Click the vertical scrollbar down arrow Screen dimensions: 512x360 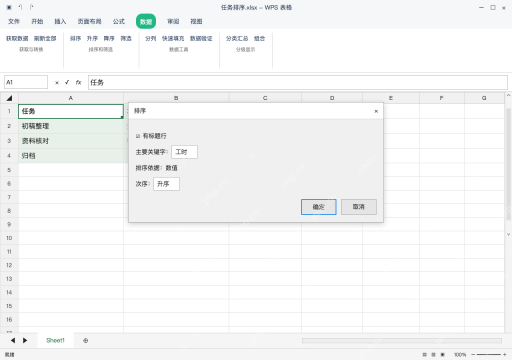tap(508, 234)
